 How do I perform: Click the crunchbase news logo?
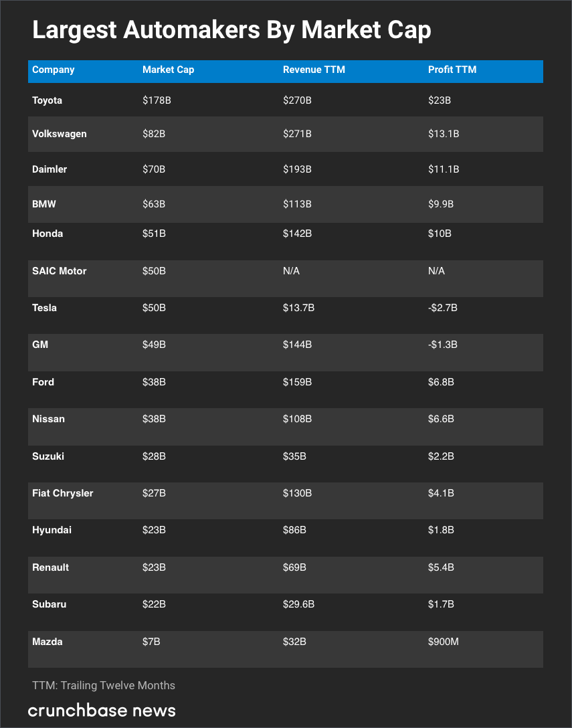click(102, 710)
